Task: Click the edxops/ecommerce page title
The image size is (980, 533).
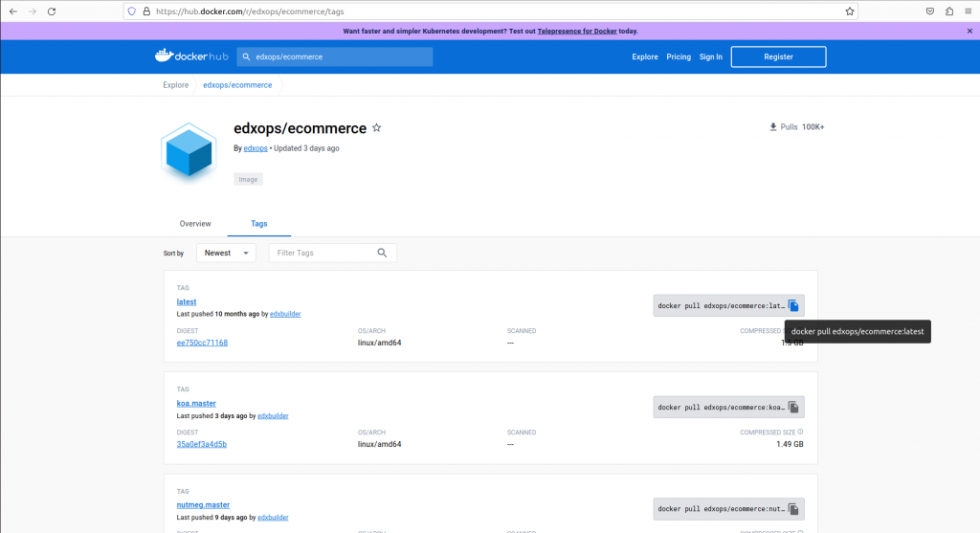Action: pyautogui.click(x=300, y=128)
